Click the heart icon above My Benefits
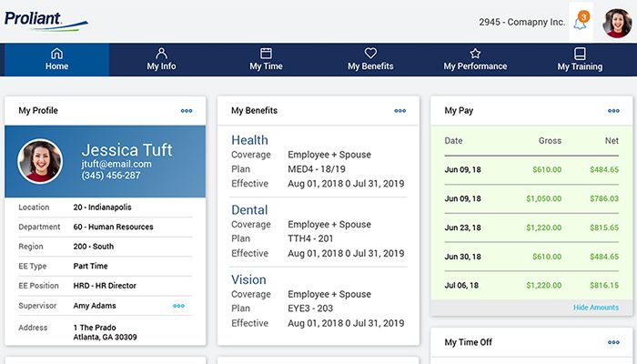Viewport: 637px width, 364px height. [x=370, y=54]
